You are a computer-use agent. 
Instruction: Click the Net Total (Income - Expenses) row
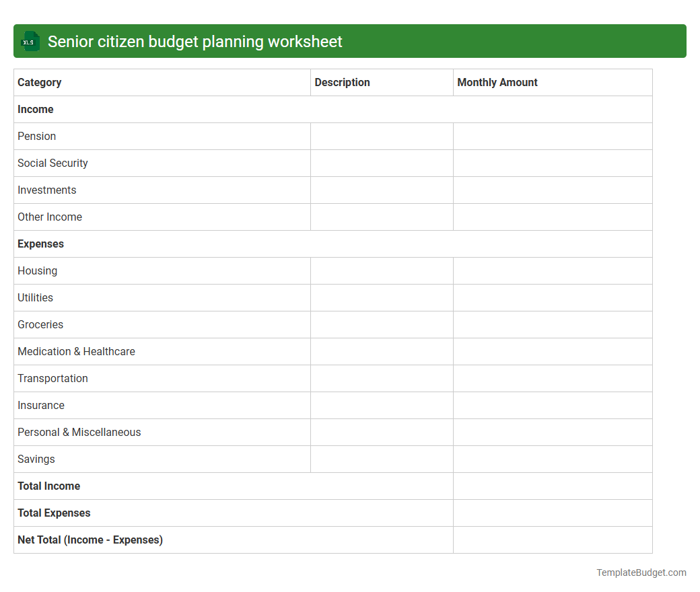click(x=90, y=540)
